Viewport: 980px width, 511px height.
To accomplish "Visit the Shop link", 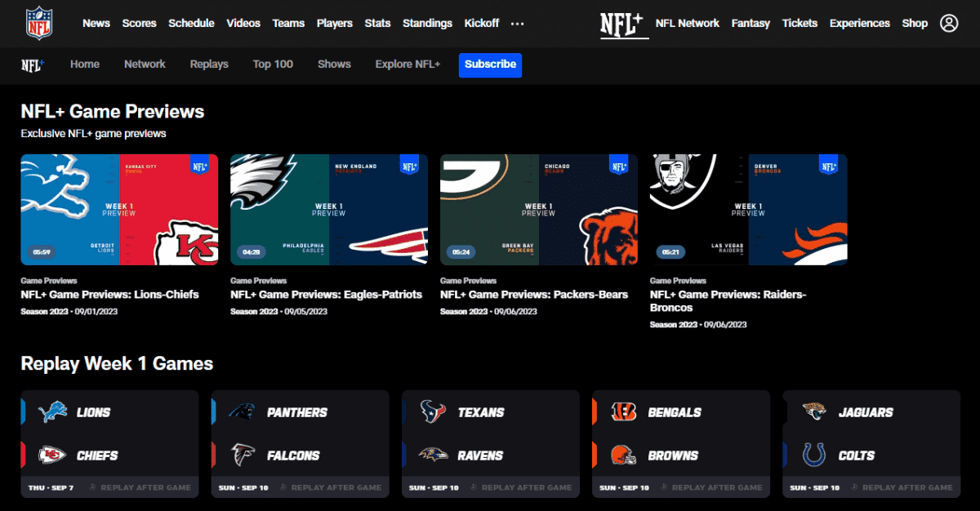I will point(915,23).
